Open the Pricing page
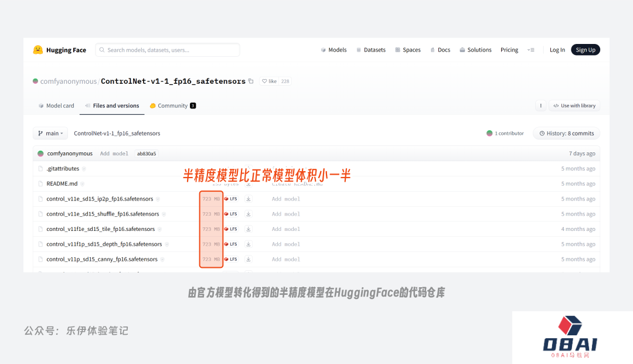 [x=509, y=50]
